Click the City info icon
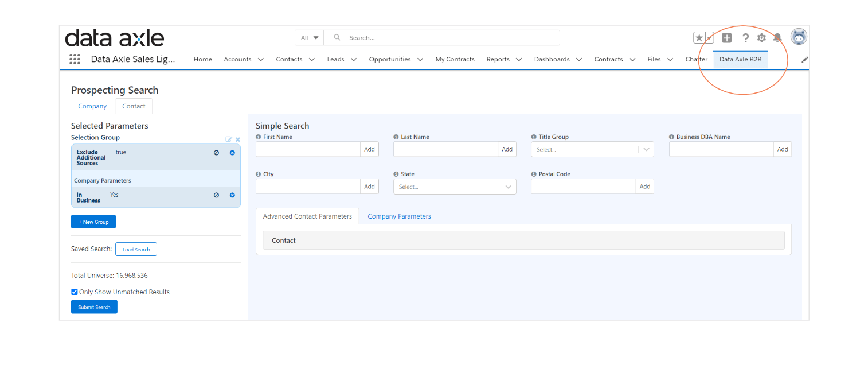 259,174
